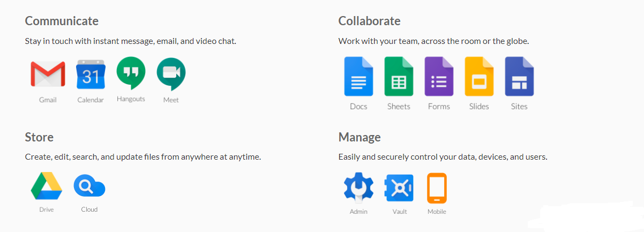The image size is (644, 232).
Task: Open the purple Forms icon
Action: (439, 77)
